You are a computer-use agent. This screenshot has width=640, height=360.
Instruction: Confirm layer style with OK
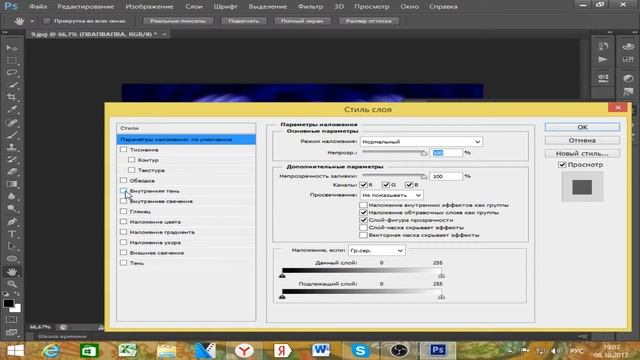pos(582,127)
